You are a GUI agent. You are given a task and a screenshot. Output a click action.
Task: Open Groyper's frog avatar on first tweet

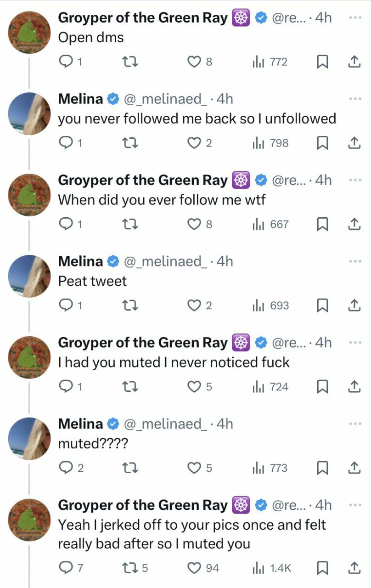[x=29, y=33]
